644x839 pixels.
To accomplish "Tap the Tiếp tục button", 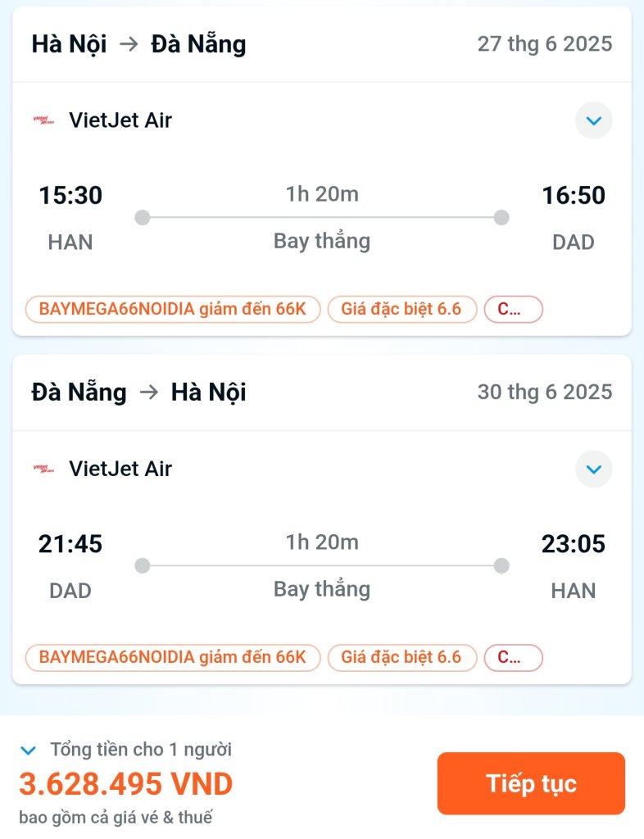I will click(x=531, y=783).
